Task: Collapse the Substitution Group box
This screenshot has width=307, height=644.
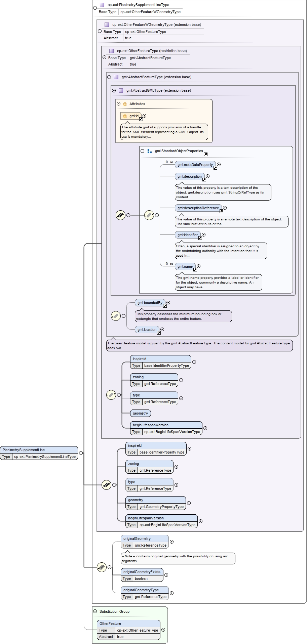Action: (x=95, y=611)
